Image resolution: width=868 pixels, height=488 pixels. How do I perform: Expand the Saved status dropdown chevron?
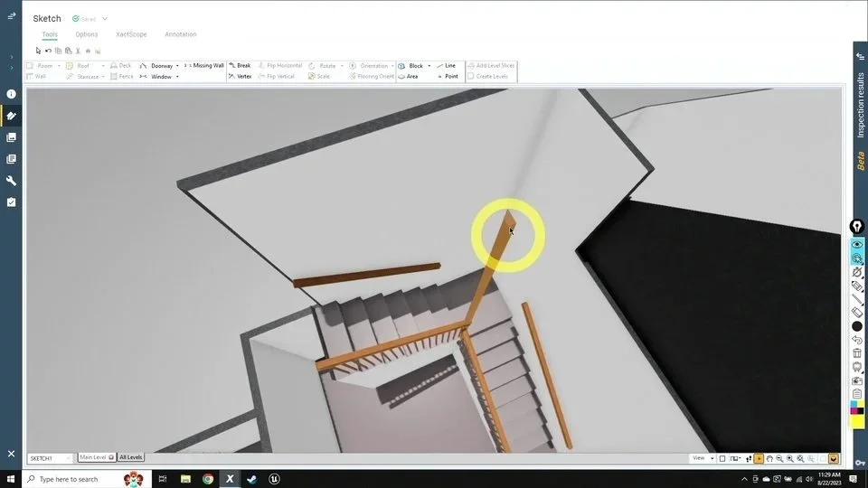pyautogui.click(x=105, y=19)
